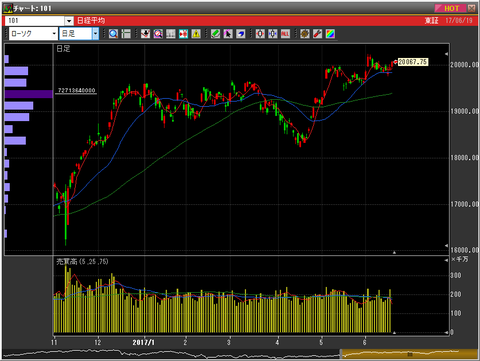480x361 pixels.
Task: Click the yellow warning triangle icon
Action: 196,34
